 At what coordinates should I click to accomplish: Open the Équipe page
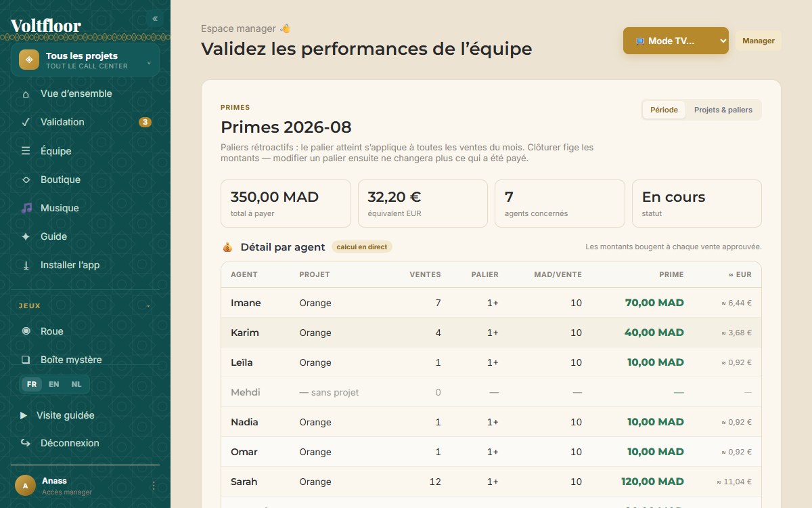click(x=85, y=151)
